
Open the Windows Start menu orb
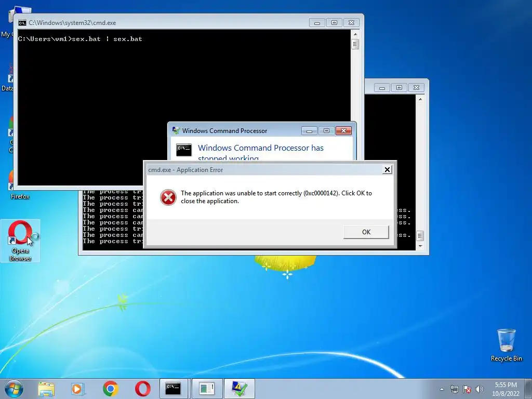[14, 389]
